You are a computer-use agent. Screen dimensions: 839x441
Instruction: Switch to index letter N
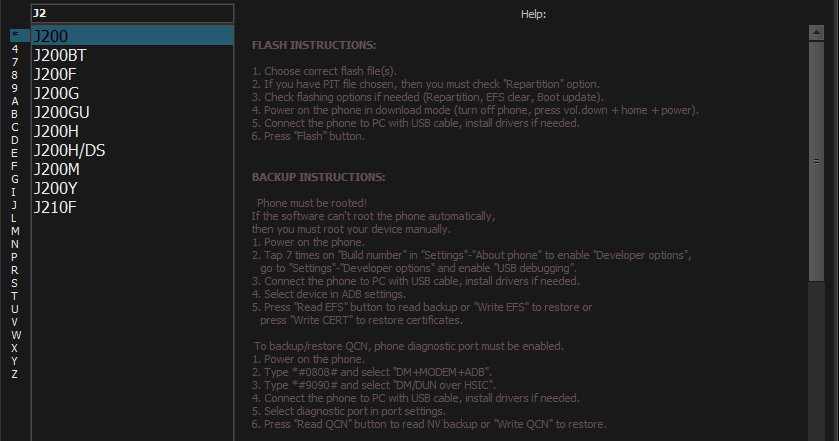click(x=15, y=243)
